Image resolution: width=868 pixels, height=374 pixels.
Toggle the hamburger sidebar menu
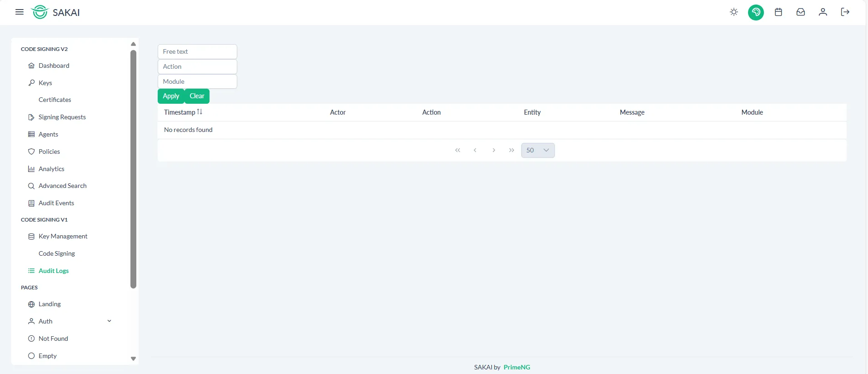(x=19, y=12)
